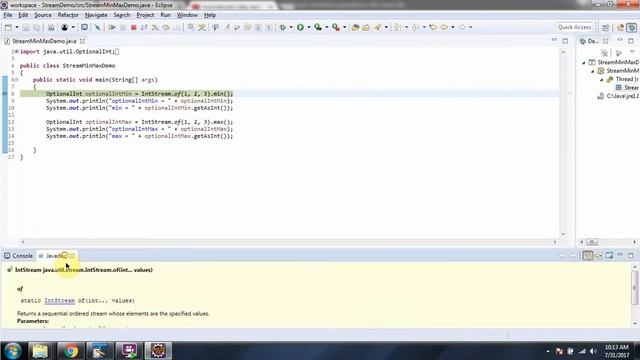The width and height of the screenshot is (640, 360).
Task: Open File Explorer from the taskbar
Action: (40, 351)
